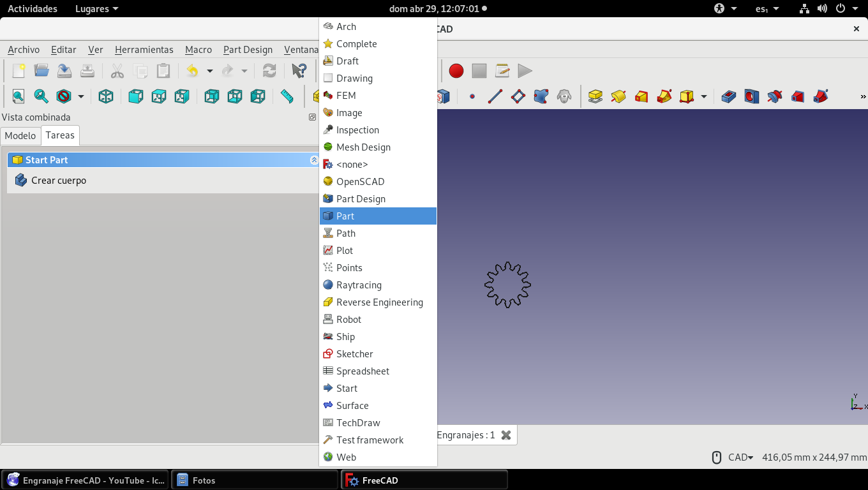The width and height of the screenshot is (868, 490).
Task: Open the Engranaje FreeCAD YouTube taskbar window
Action: pos(85,480)
